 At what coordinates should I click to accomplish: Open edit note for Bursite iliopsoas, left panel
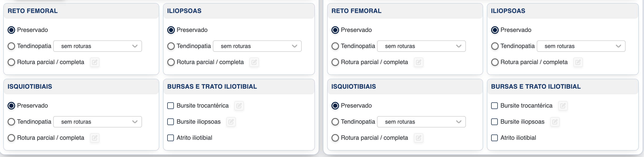click(x=231, y=122)
